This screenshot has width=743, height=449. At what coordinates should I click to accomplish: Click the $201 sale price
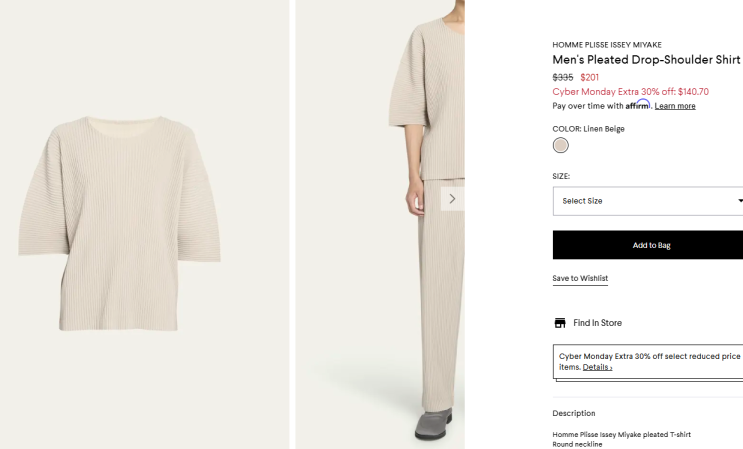click(590, 77)
